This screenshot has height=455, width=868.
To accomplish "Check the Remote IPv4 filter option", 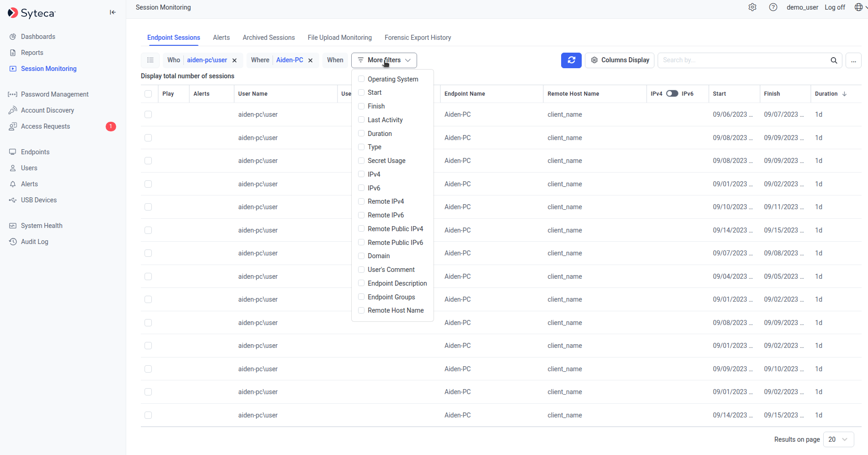I will click(361, 201).
